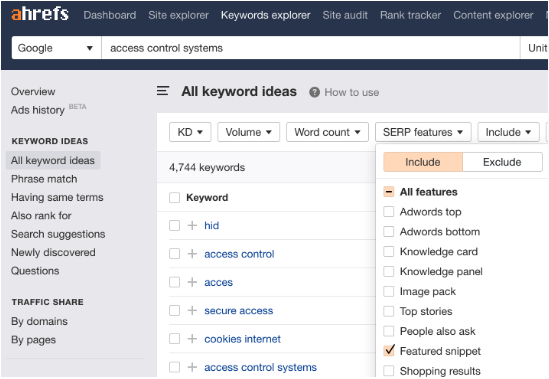Check the box for keyword access control systems

(174, 367)
